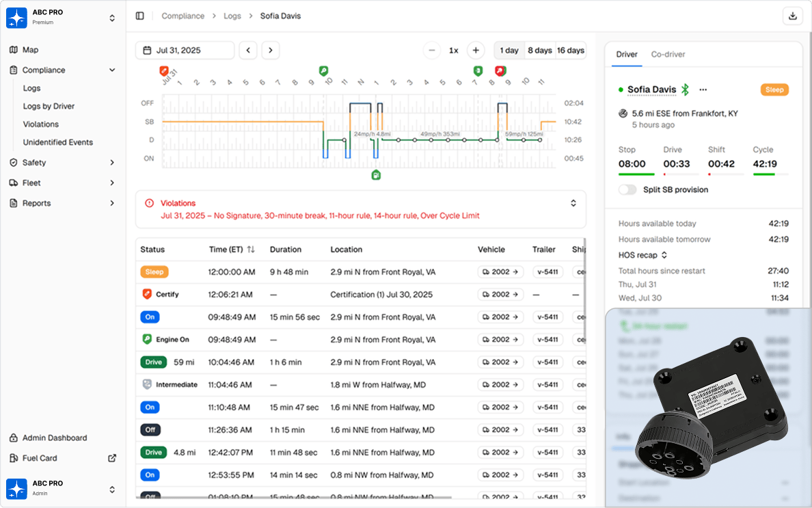Click the zoom in plus button
Screen dimensions: 812x508
476,51
